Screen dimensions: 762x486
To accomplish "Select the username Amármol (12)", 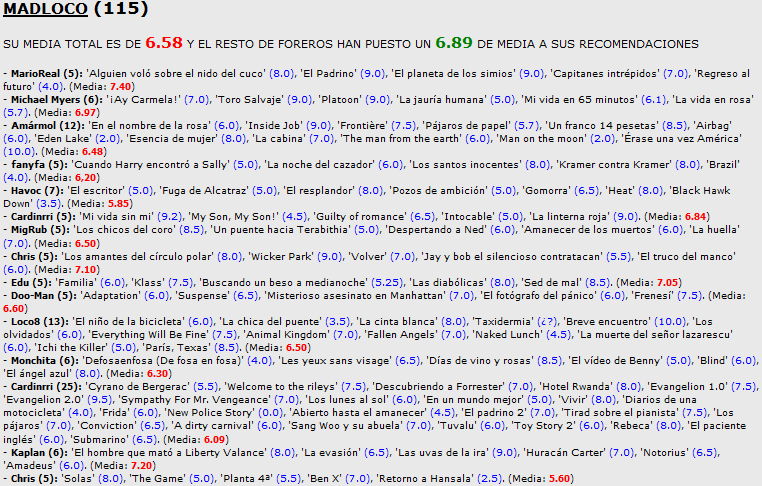I will coord(48,126).
